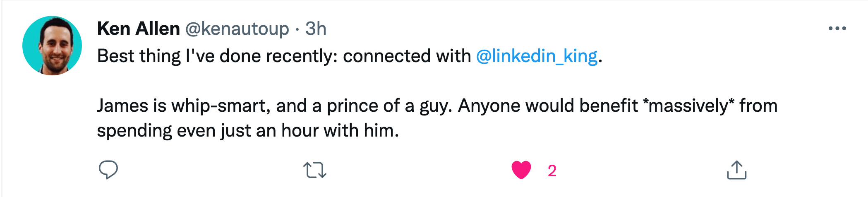Click the Ken Allen display name
This screenshot has width=868, height=197.
pos(138,29)
